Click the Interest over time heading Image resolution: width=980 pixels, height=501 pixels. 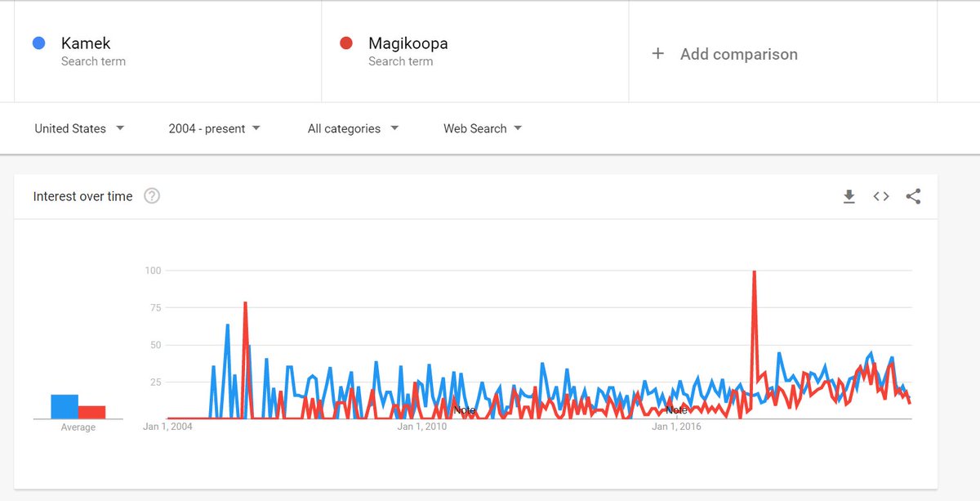click(82, 196)
